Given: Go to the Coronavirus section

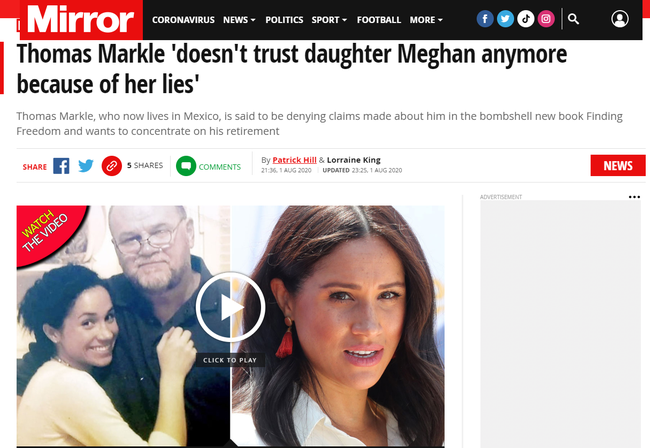Looking at the screenshot, I should click(183, 20).
